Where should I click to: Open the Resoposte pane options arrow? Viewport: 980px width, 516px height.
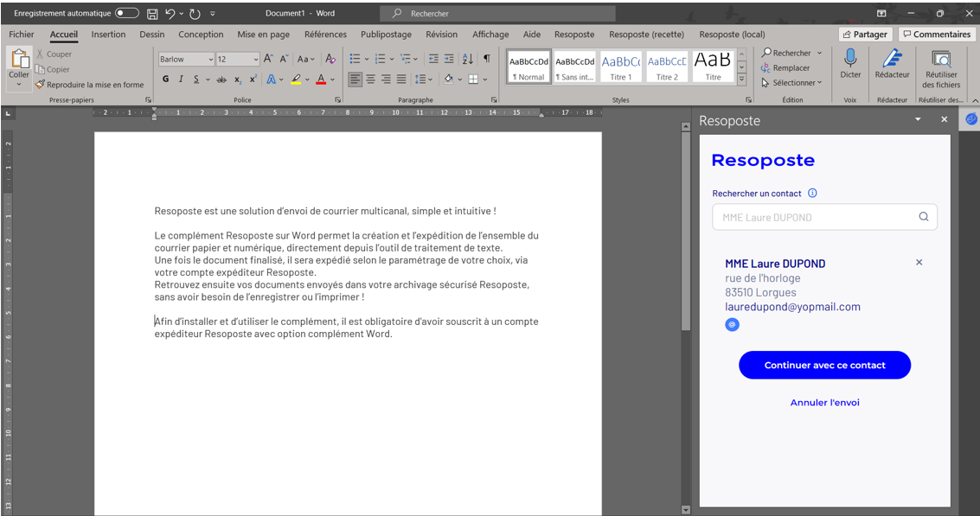click(918, 119)
